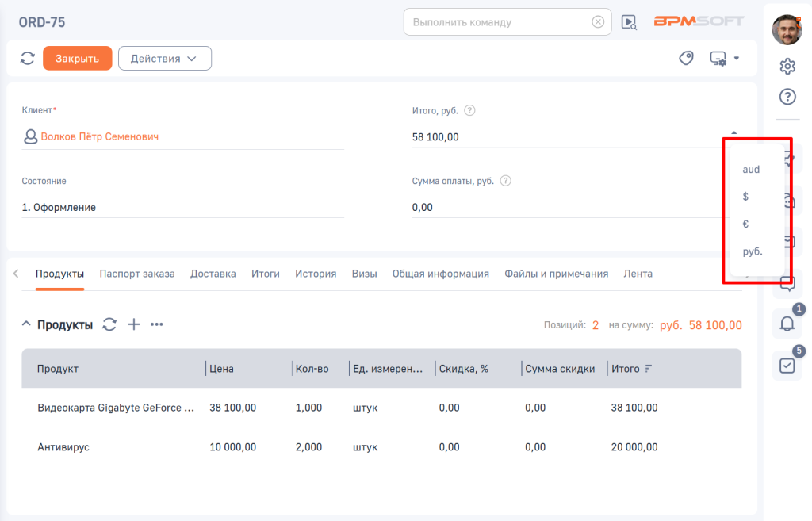Collapse the Продукты section
The height and width of the screenshot is (521, 812).
[x=26, y=324]
